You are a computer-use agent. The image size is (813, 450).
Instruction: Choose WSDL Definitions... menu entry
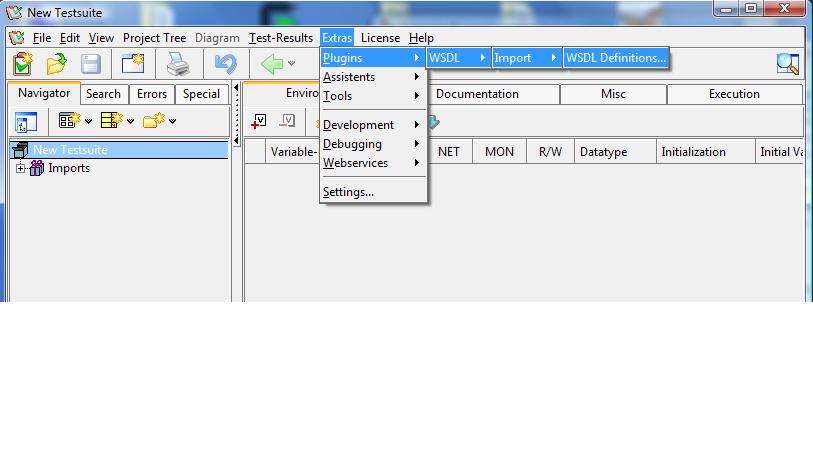615,58
